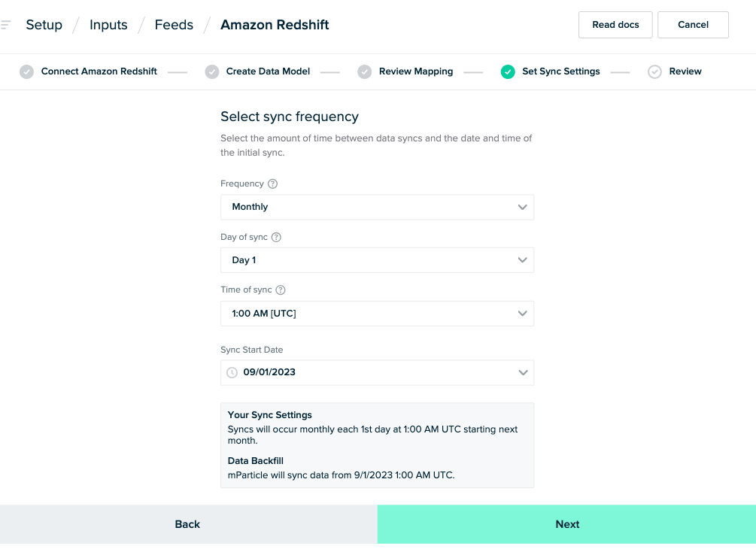This screenshot has width=756, height=555.
Task: Click the Sync Start Date label
Action: click(252, 350)
